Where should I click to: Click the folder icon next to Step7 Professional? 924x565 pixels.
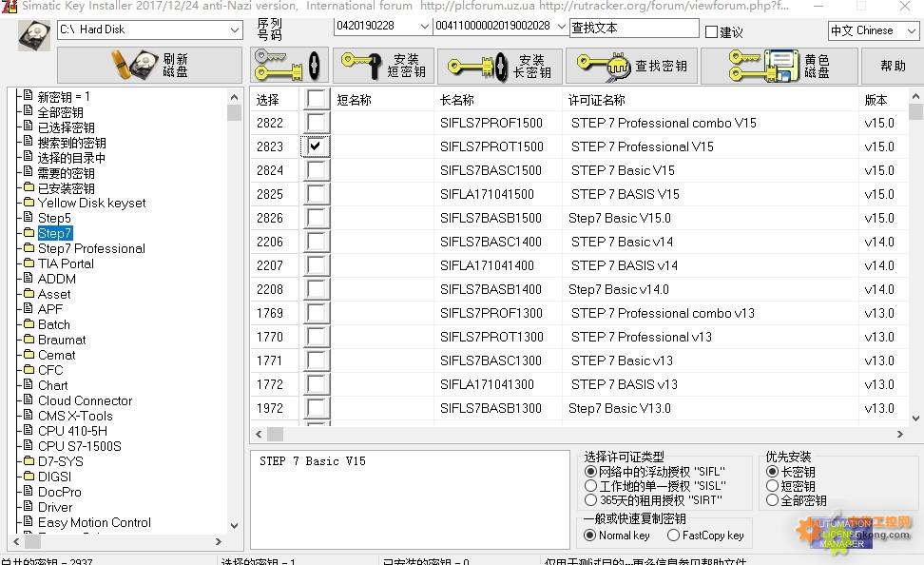[29, 247]
